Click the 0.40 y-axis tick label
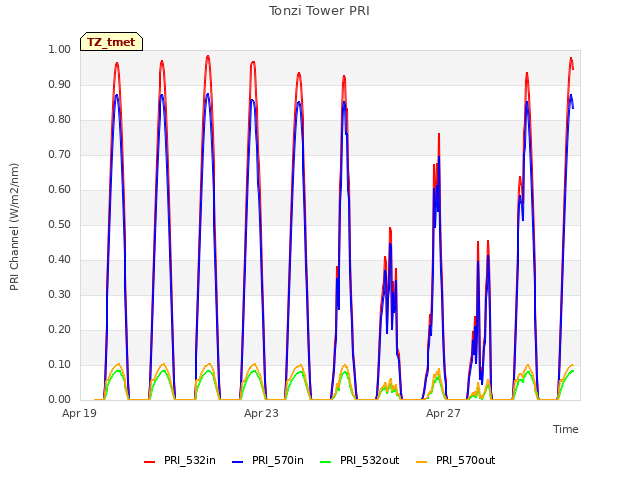The height and width of the screenshot is (480, 640). 60,260
